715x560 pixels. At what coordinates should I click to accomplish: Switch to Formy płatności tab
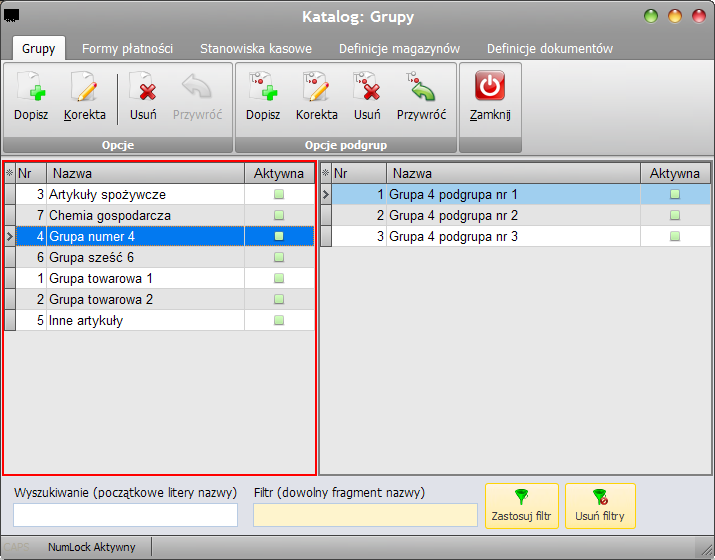[127, 49]
